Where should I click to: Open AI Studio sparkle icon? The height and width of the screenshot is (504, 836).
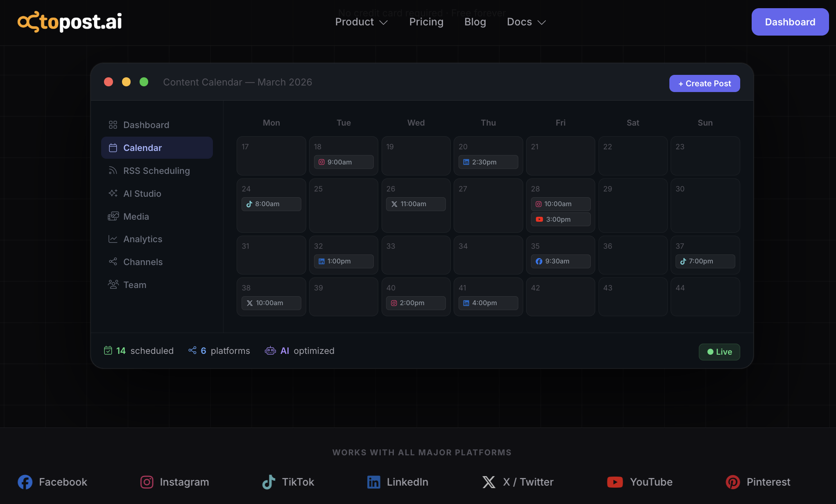[x=113, y=193]
